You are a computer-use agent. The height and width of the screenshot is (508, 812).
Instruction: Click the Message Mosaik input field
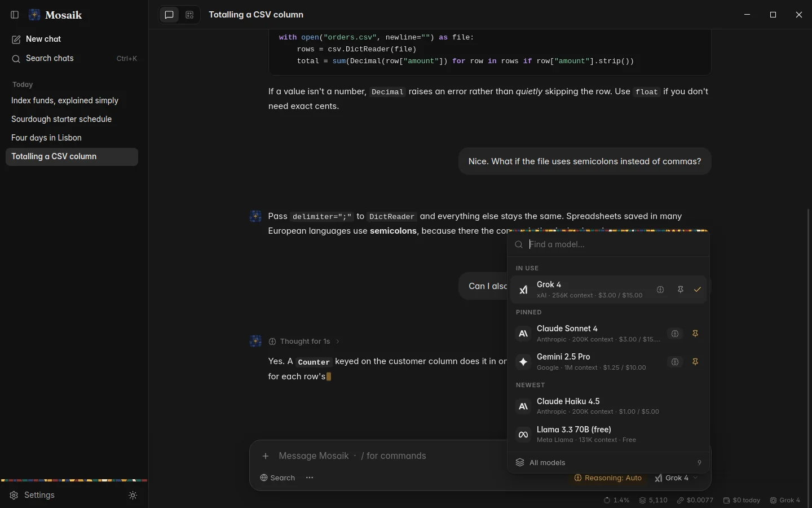[389, 456]
